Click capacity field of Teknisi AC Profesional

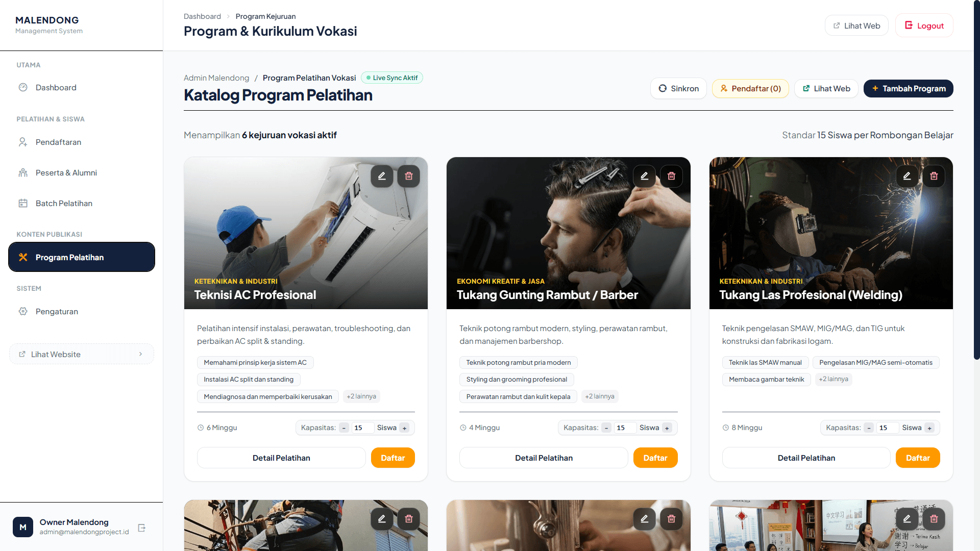click(x=362, y=428)
